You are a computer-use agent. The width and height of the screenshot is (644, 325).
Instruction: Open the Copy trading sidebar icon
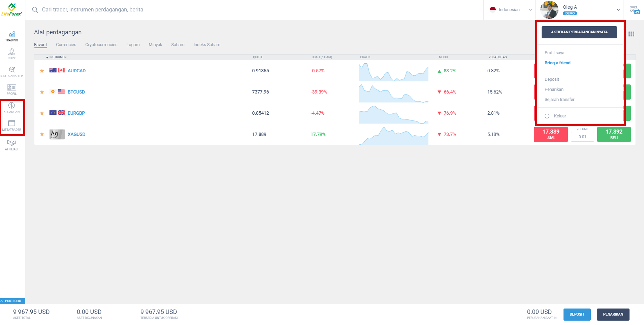pyautogui.click(x=11, y=53)
